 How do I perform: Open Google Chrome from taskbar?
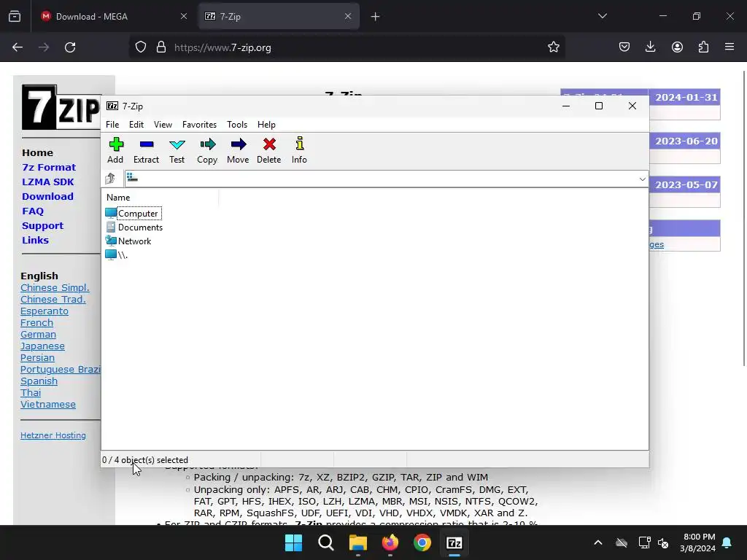[x=422, y=542]
